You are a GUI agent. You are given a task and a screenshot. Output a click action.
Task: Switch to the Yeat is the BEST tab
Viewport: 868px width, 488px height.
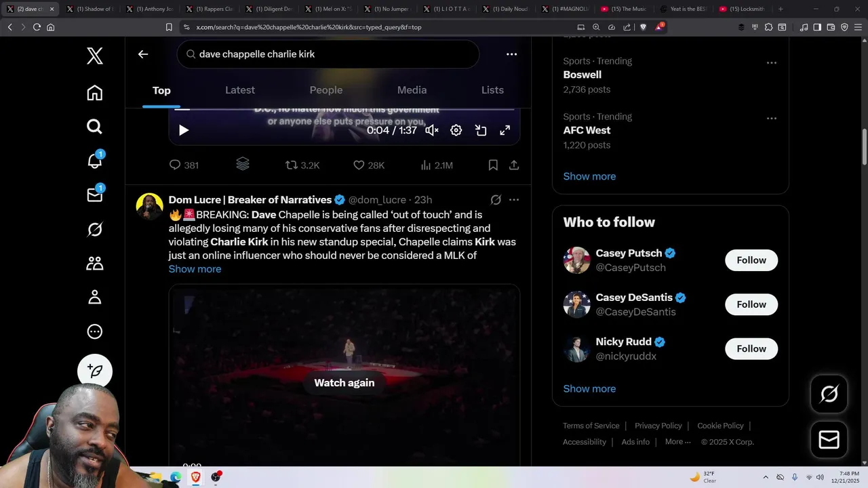[684, 9]
